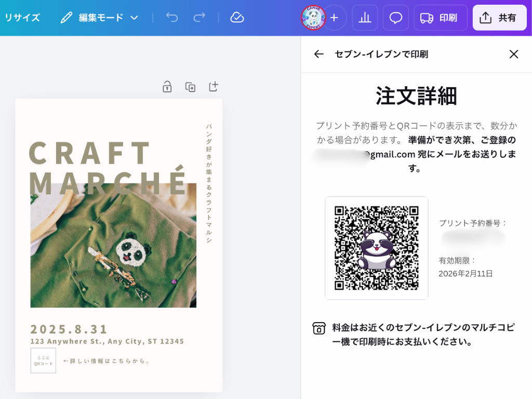Add a new page with the plus-page icon

click(212, 87)
